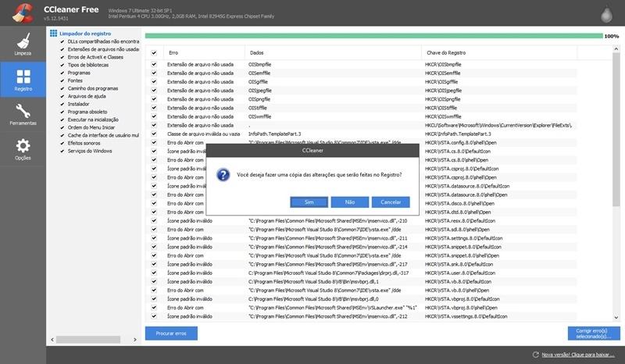Image resolution: width=625 pixels, height=364 pixels.
Task: Click the CCleaner dialog title bar
Action: (x=312, y=150)
